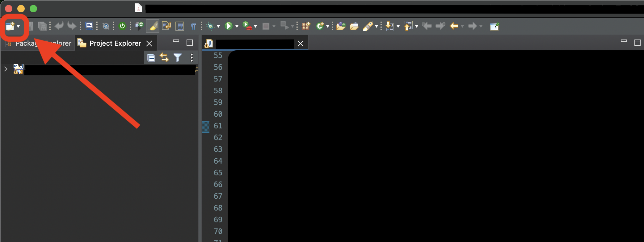Image resolution: width=644 pixels, height=242 pixels.
Task: Toggle the Pin Editor button
Action: pyautogui.click(x=495, y=27)
